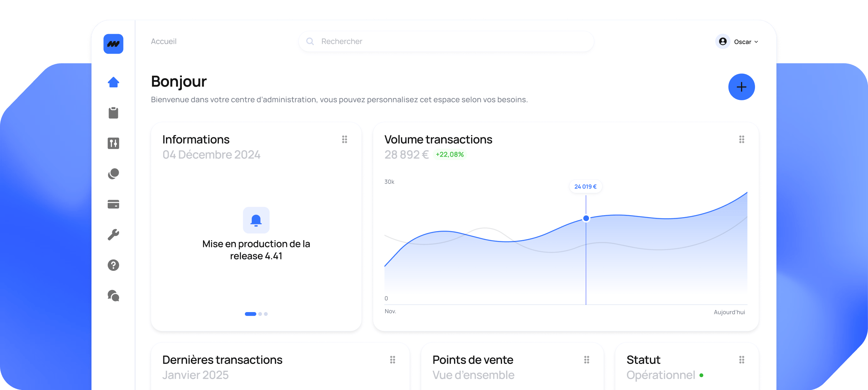Click the Dernières transactions title

pos(222,360)
